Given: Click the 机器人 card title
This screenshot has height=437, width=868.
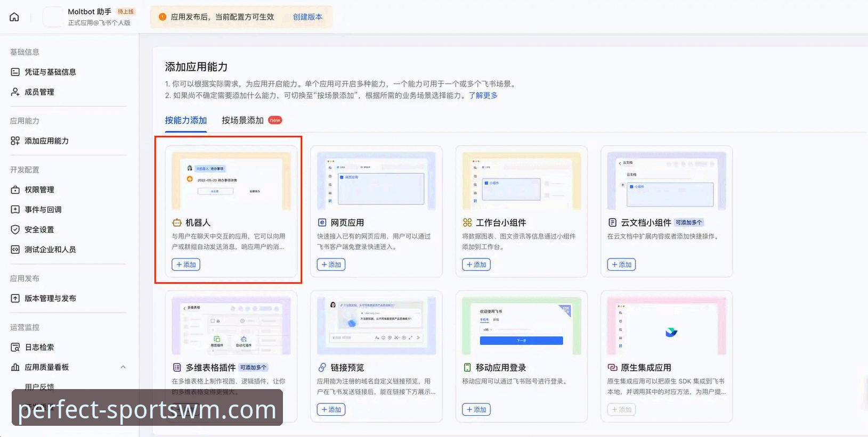Looking at the screenshot, I should tap(198, 222).
